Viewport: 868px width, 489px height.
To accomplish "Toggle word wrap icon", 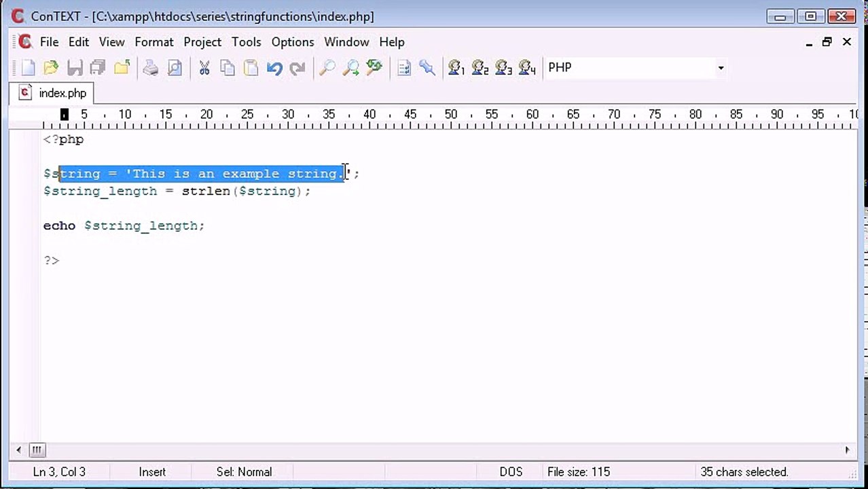I will (x=404, y=67).
